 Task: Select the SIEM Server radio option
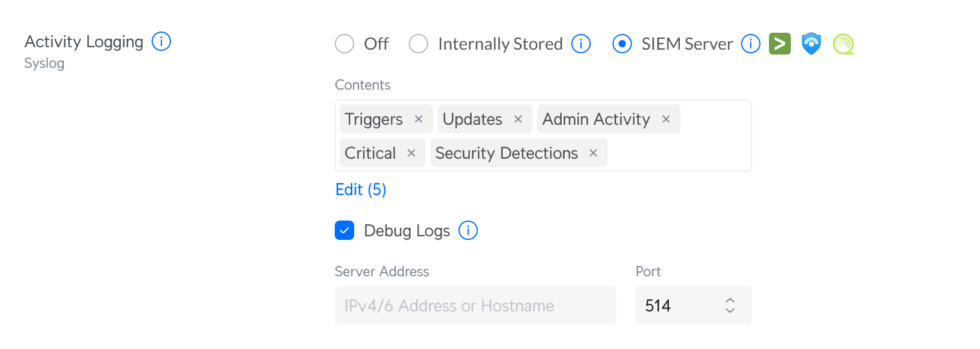[622, 44]
